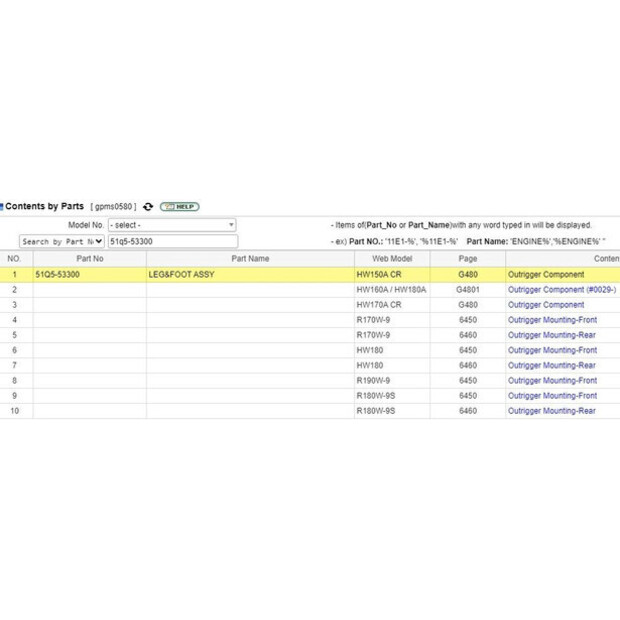Click the refresh icon beside gpms0580

click(x=148, y=206)
